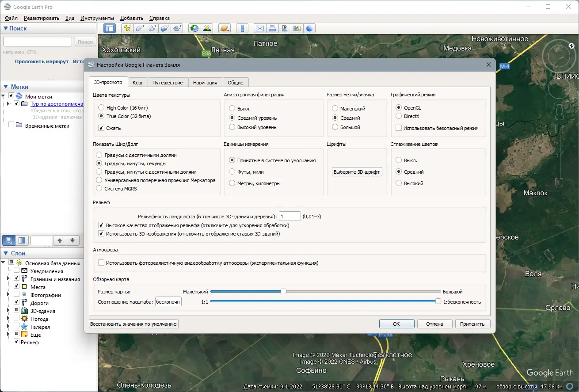Click the Add Polygon toolbar icon
Screen dimensions: 579x392
pyautogui.click(x=140, y=28)
